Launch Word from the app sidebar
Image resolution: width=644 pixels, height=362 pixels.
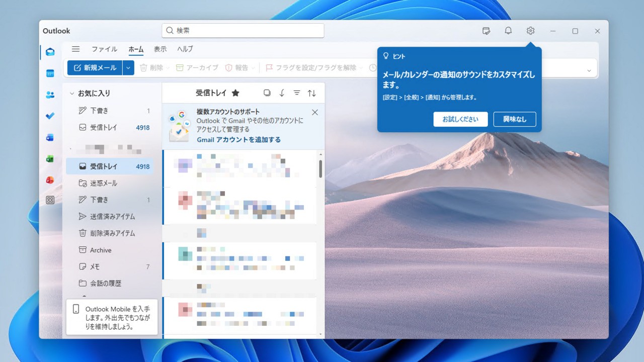50,137
